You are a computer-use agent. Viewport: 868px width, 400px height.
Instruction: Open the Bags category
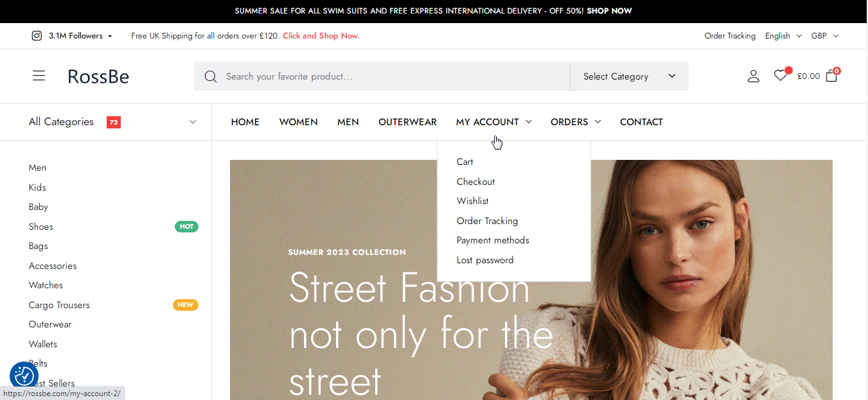point(39,246)
